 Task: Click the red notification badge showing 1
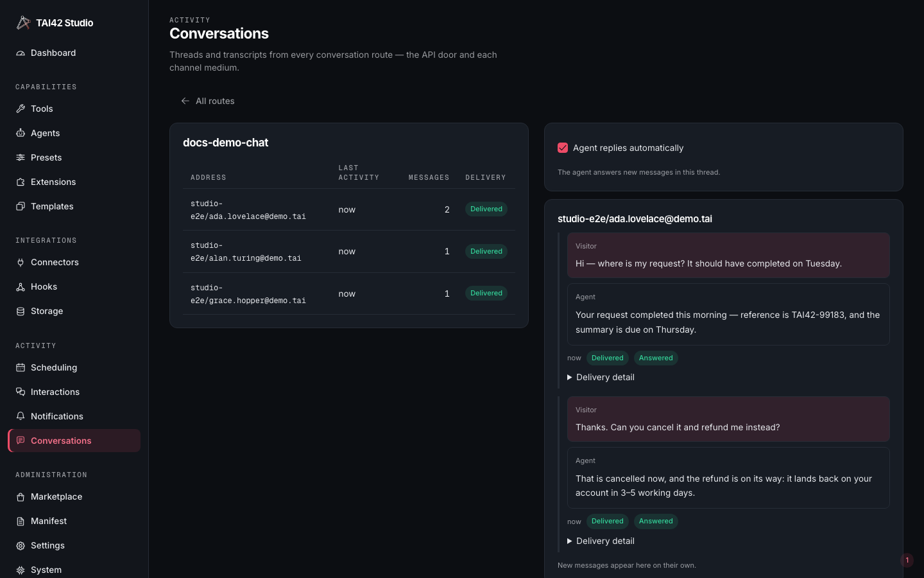(x=907, y=560)
